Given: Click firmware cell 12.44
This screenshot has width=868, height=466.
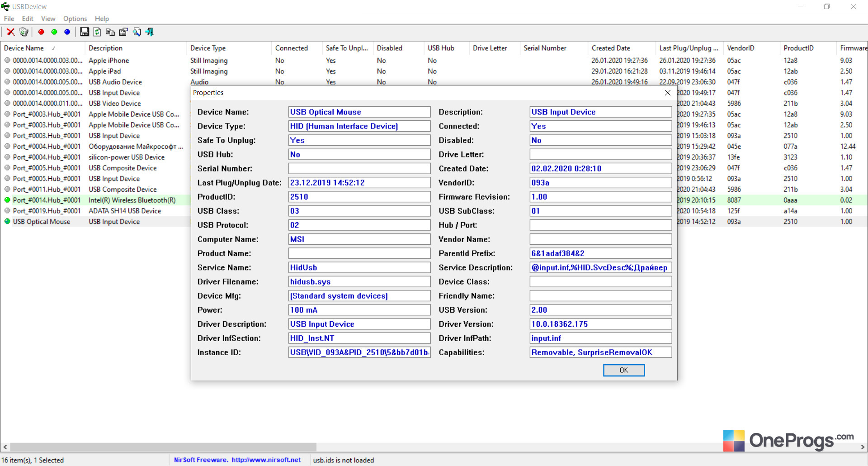Looking at the screenshot, I should (848, 147).
